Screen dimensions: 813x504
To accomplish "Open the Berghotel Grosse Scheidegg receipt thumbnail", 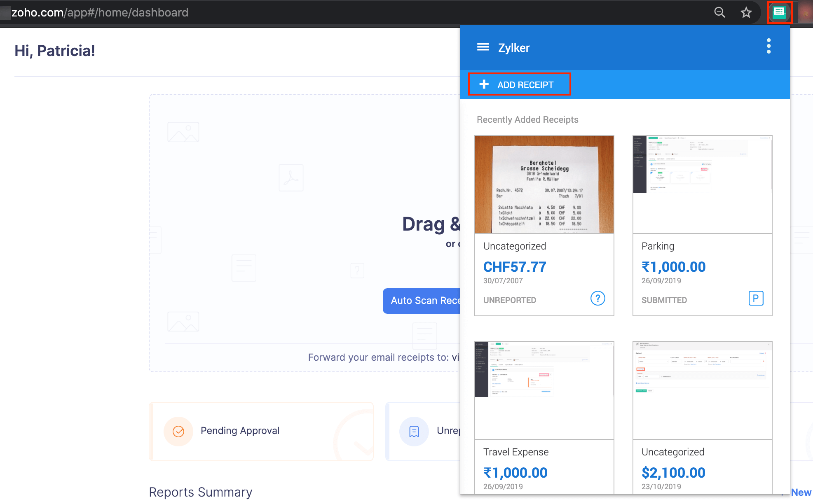I will point(544,184).
